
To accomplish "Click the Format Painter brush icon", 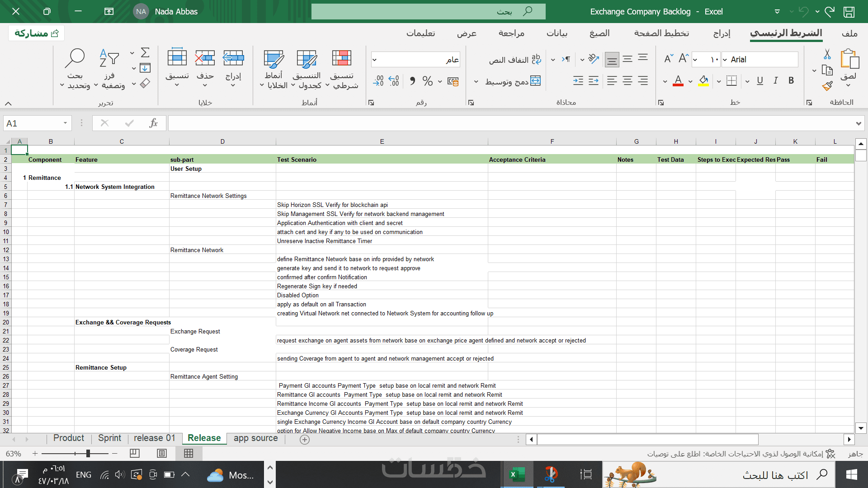I will (827, 85).
